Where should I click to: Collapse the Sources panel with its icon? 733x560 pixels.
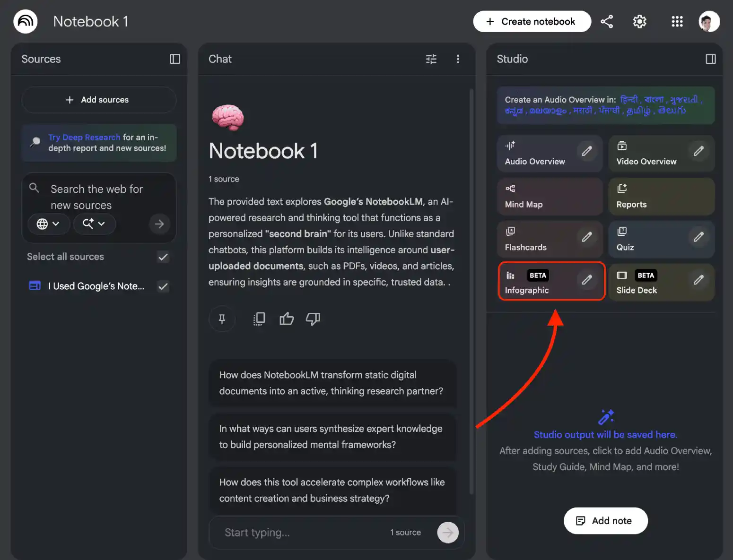coord(175,59)
